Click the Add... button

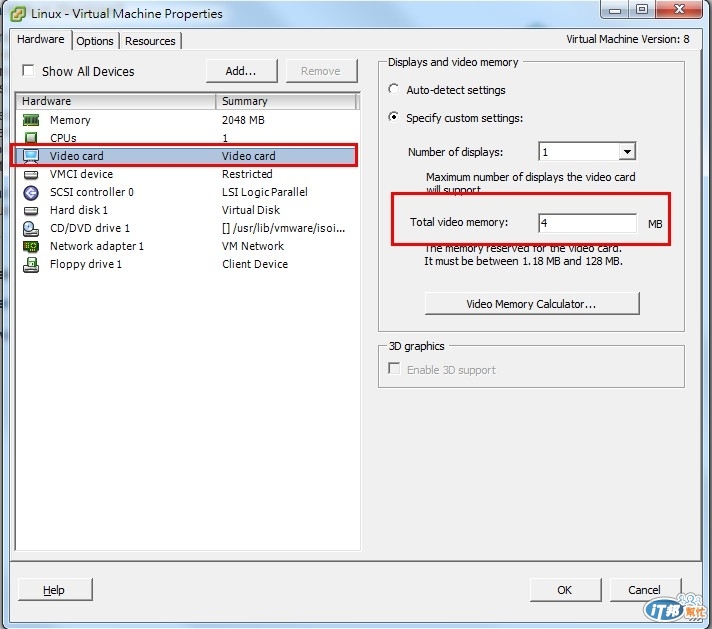241,71
